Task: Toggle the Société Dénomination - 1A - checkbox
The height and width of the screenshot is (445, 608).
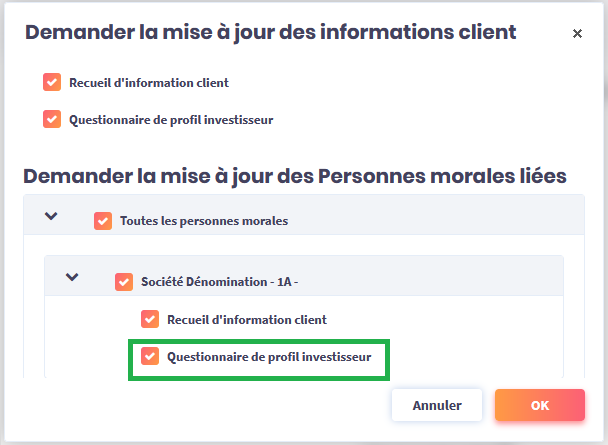Action: [124, 282]
